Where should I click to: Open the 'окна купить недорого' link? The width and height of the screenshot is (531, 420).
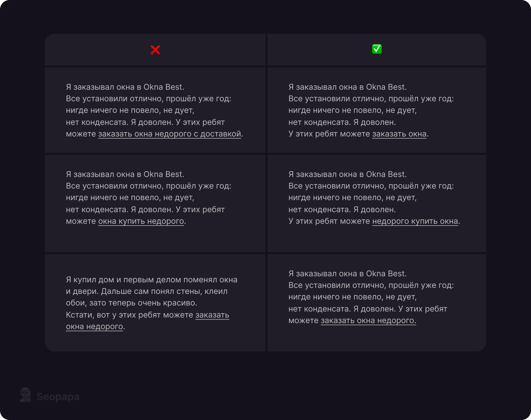[x=141, y=221]
